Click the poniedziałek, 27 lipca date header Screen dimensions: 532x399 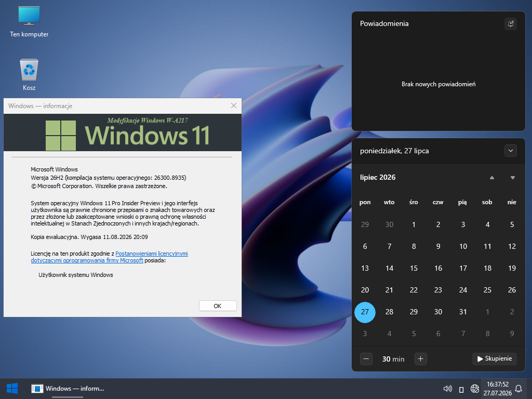394,151
